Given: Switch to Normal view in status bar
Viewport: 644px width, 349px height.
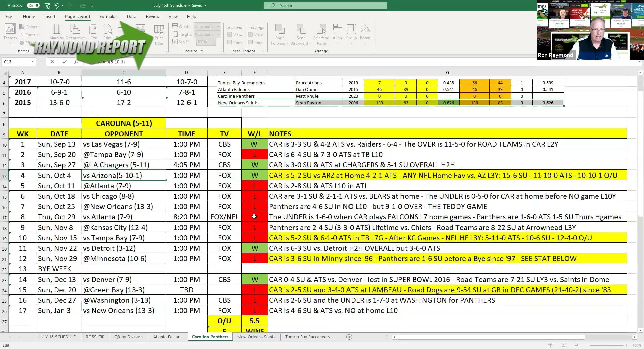Looking at the screenshot, I should (x=550, y=345).
